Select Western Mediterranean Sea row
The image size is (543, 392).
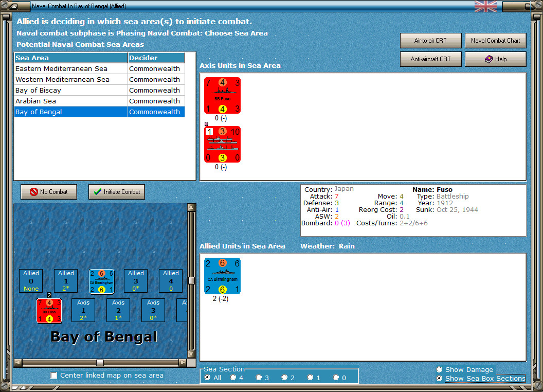pyautogui.click(x=99, y=79)
